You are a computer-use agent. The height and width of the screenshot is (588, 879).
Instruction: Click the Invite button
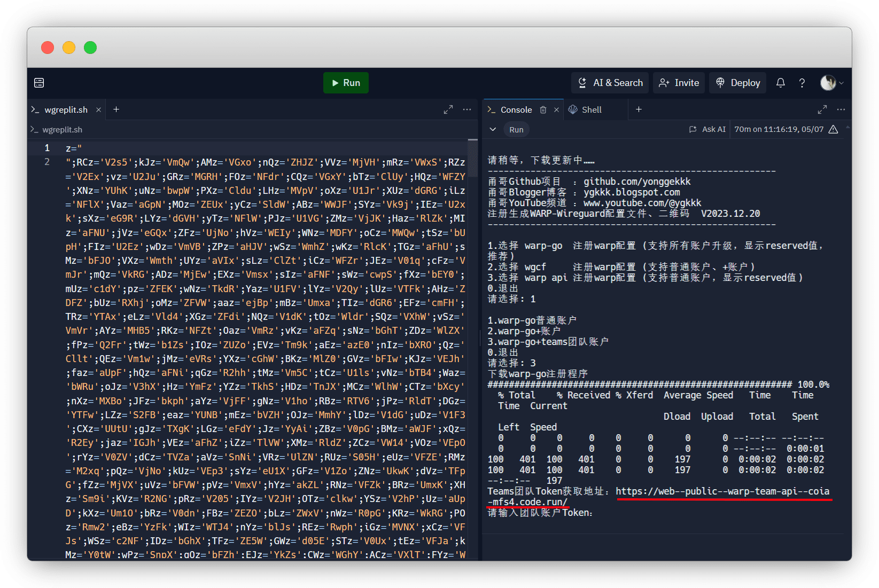coord(679,83)
